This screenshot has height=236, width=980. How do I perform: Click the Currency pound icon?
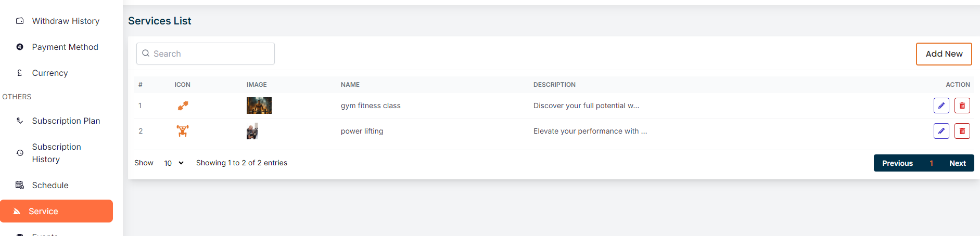coord(20,73)
